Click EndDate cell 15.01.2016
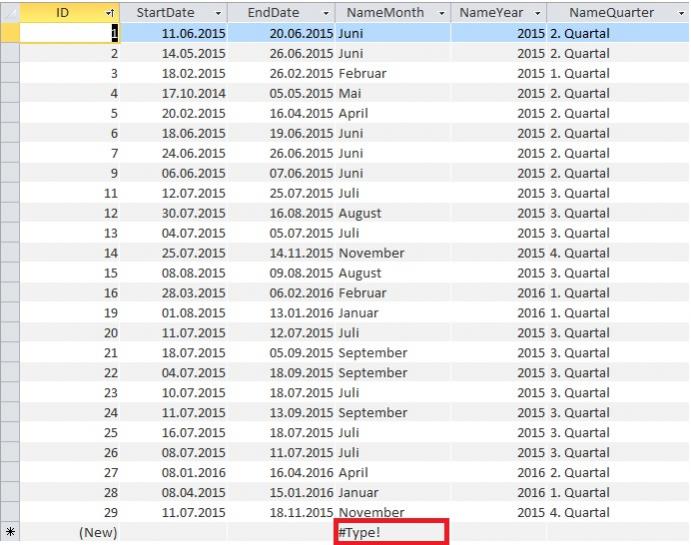The width and height of the screenshot is (691, 545). (x=282, y=493)
